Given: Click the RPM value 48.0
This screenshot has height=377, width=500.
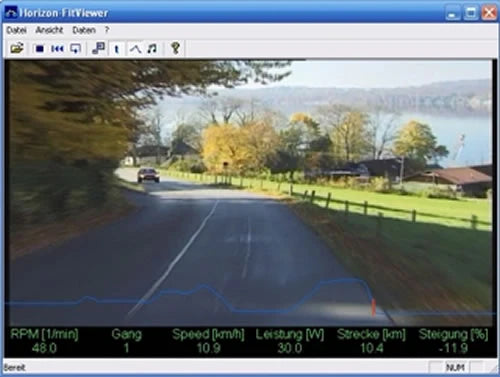Looking at the screenshot, I should click(x=44, y=348).
